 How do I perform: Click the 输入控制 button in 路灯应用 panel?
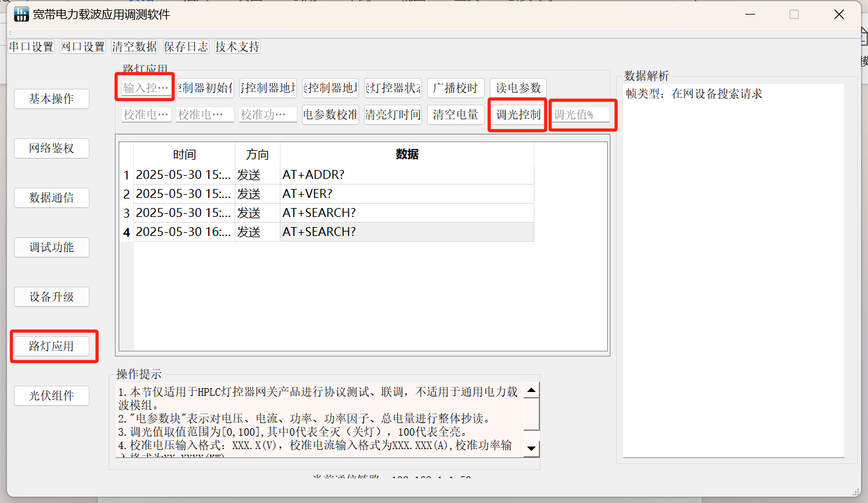tap(144, 88)
